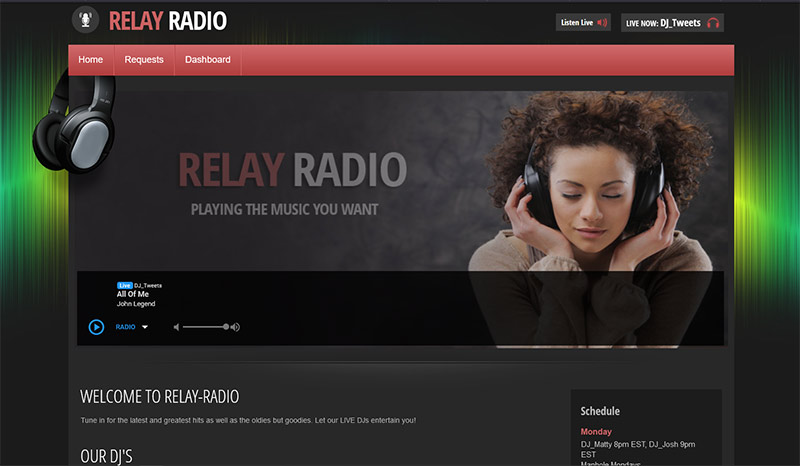This screenshot has height=466, width=800.
Task: Adjust the player volume slider
Action: (x=206, y=327)
